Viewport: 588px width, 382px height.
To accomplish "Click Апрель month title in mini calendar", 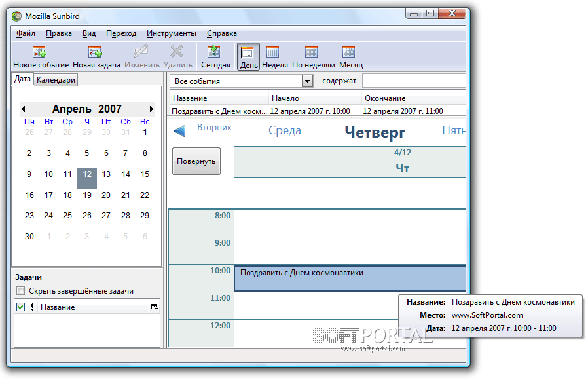I will (71, 109).
